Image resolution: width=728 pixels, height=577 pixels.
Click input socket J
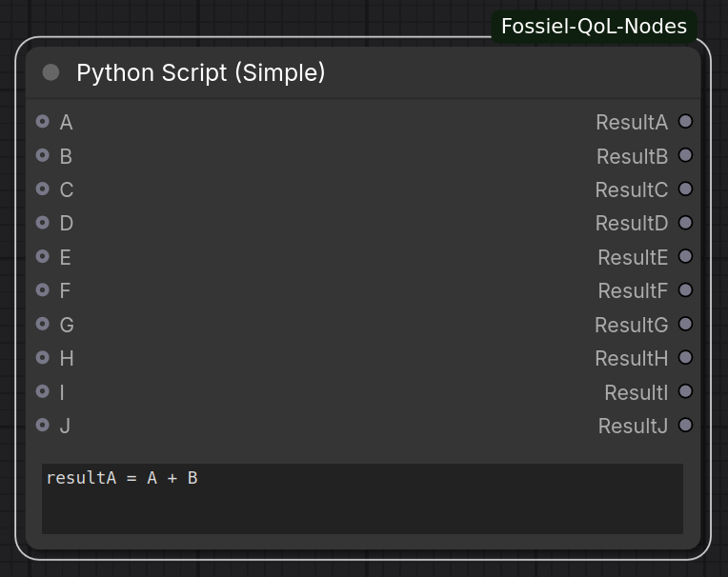coord(43,425)
